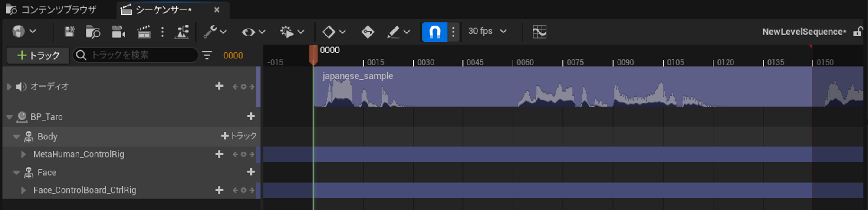This screenshot has width=868, height=210.
Task: Collapse the BP_Taro track
Action: coord(10,117)
